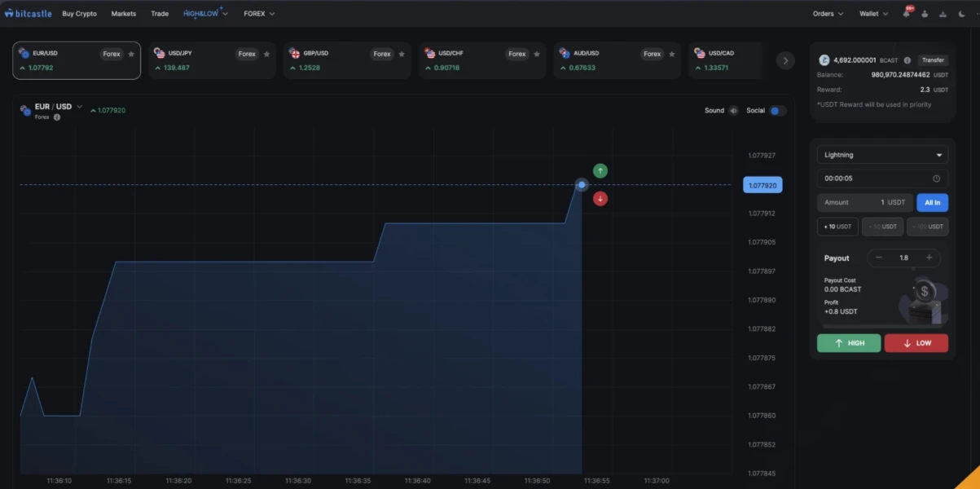Open the Lightning mode dropdown
Viewport: 980px width, 489px height.
coord(882,155)
